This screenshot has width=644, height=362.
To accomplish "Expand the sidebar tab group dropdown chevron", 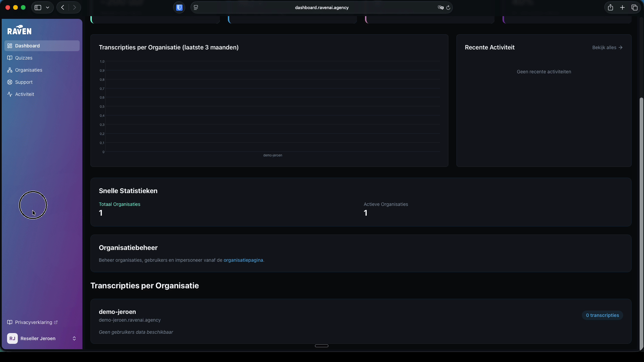I will (x=48, y=7).
